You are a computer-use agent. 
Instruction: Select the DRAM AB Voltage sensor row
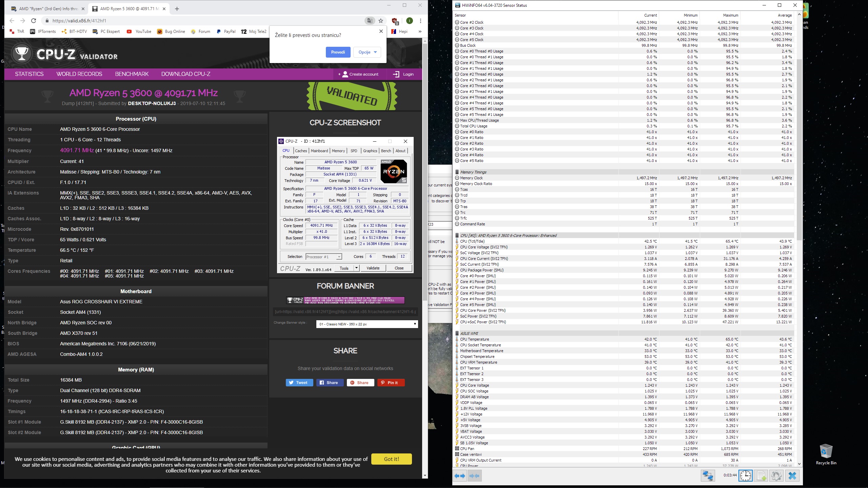point(624,397)
